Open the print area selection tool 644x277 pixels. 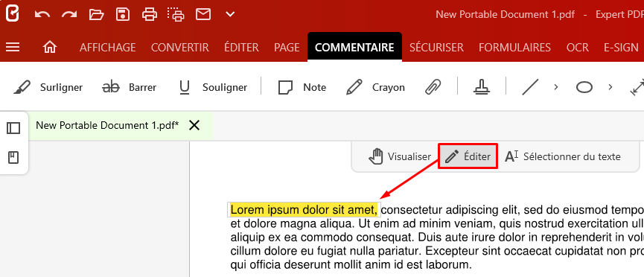click(x=176, y=15)
